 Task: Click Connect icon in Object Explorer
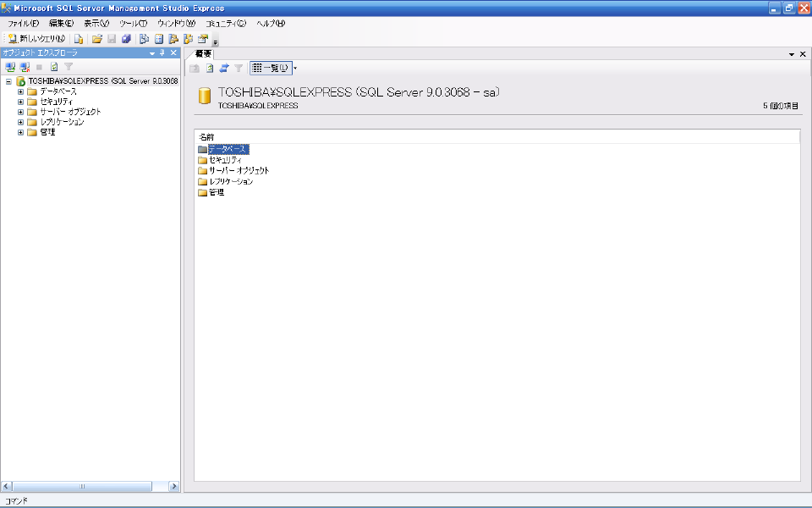(10, 67)
